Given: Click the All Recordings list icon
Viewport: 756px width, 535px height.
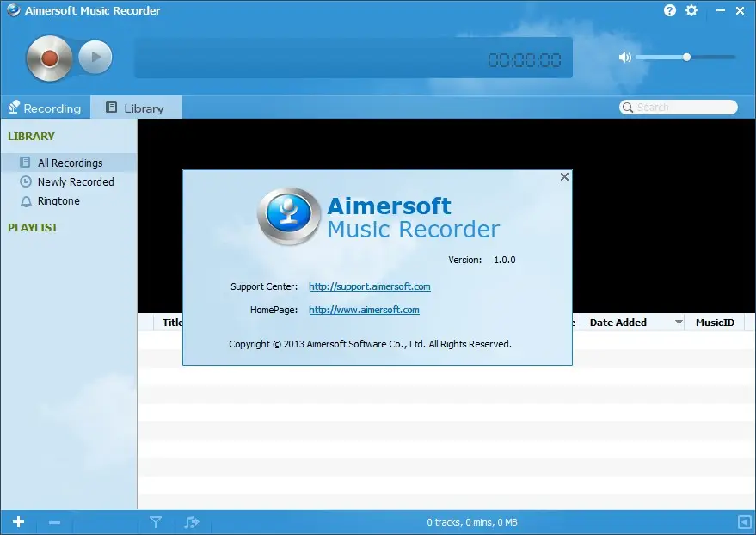Looking at the screenshot, I should 25,163.
